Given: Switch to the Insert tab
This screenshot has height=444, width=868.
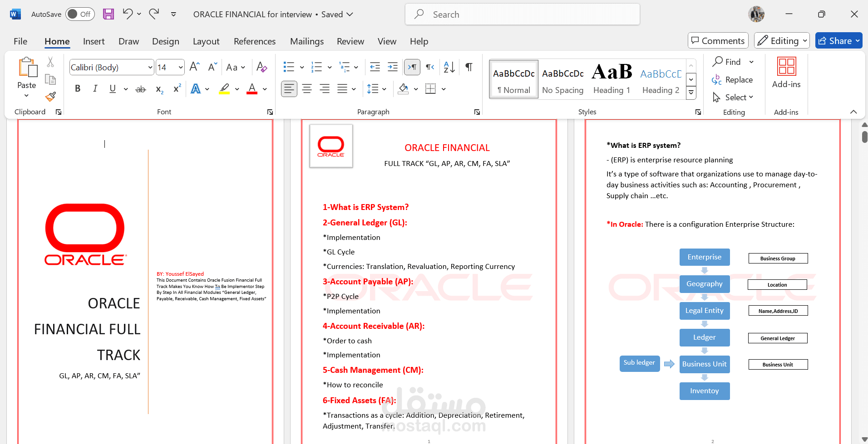Looking at the screenshot, I should tap(94, 41).
